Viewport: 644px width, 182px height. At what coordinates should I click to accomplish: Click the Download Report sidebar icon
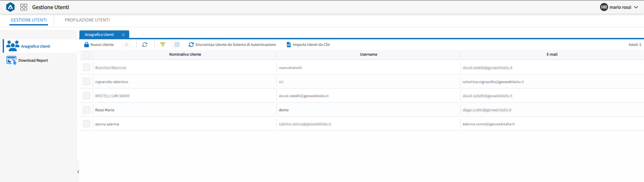point(11,60)
